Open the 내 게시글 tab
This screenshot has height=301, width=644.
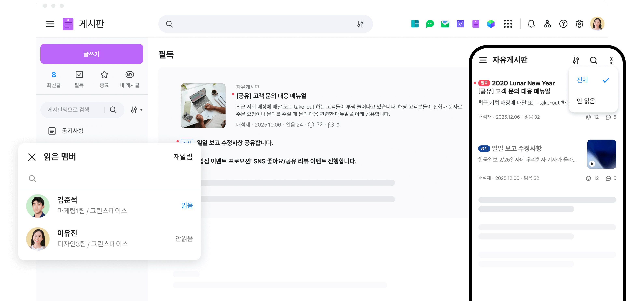(129, 79)
